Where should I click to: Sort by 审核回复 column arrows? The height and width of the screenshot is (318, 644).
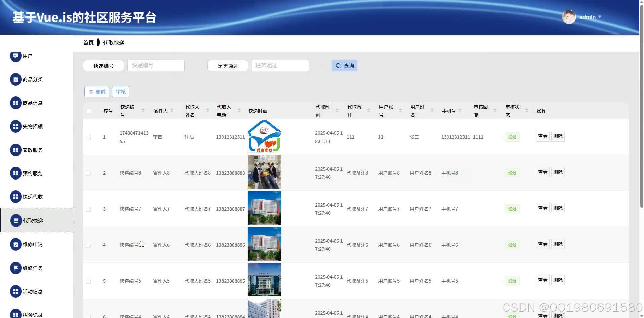pyautogui.click(x=495, y=110)
